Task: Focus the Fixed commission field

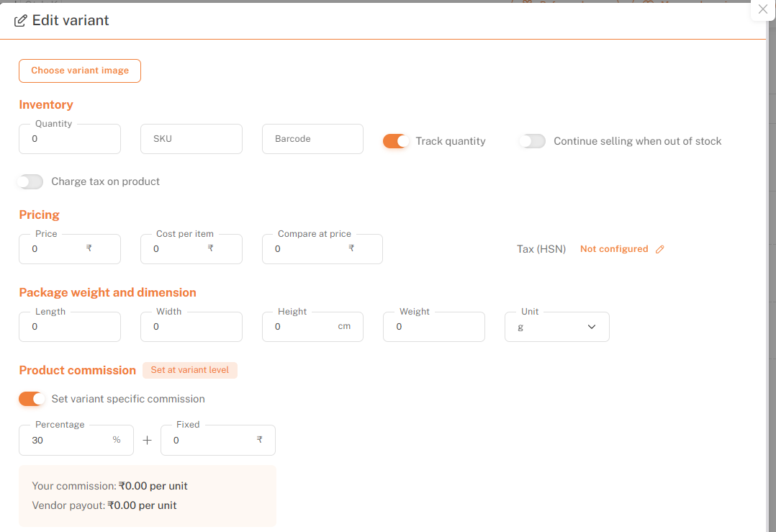Action: click(x=217, y=440)
